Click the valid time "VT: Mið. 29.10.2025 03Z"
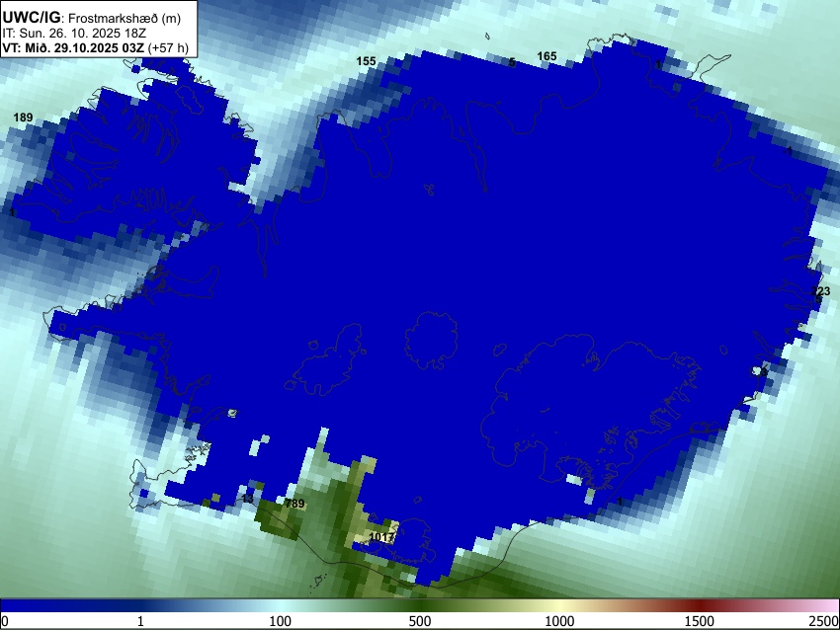 73,47
